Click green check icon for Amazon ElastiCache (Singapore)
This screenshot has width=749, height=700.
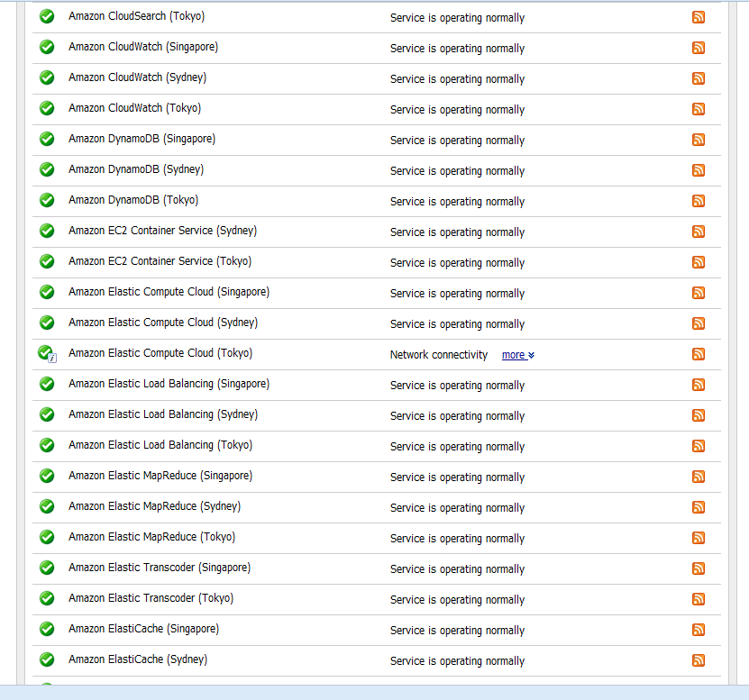(47, 630)
